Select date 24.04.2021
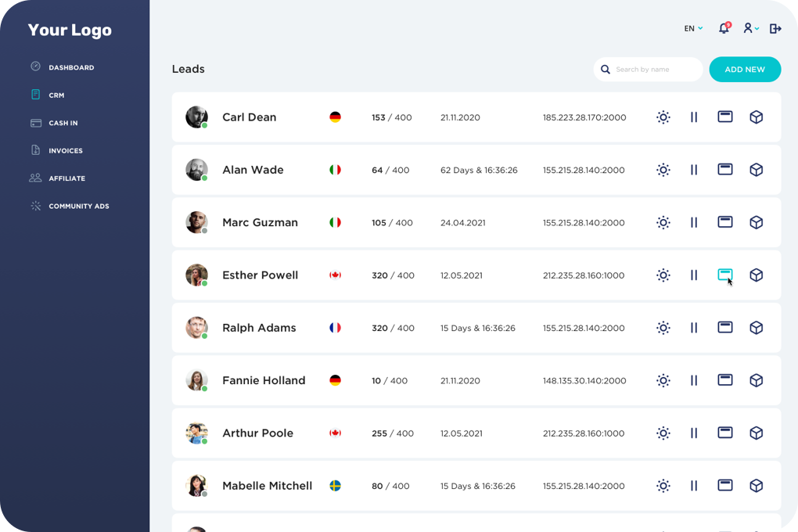The height and width of the screenshot is (532, 798). coord(462,222)
